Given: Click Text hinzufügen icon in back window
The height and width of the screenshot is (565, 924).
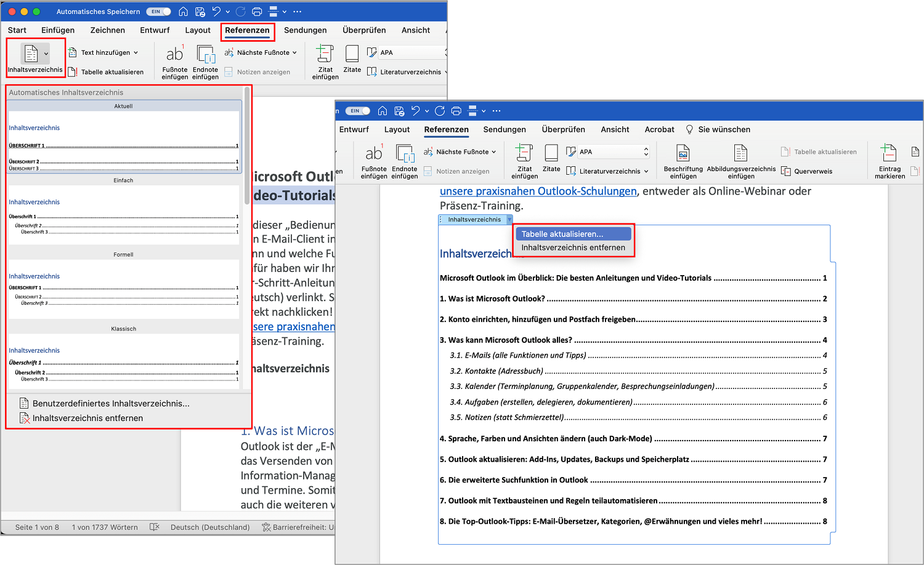Looking at the screenshot, I should (x=72, y=52).
